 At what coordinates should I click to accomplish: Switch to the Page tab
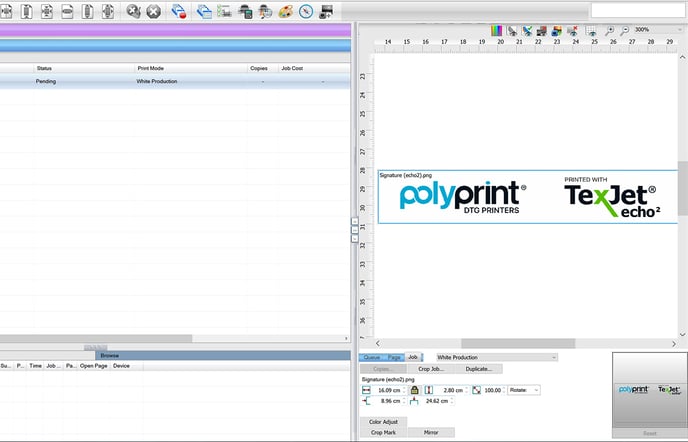tap(394, 357)
